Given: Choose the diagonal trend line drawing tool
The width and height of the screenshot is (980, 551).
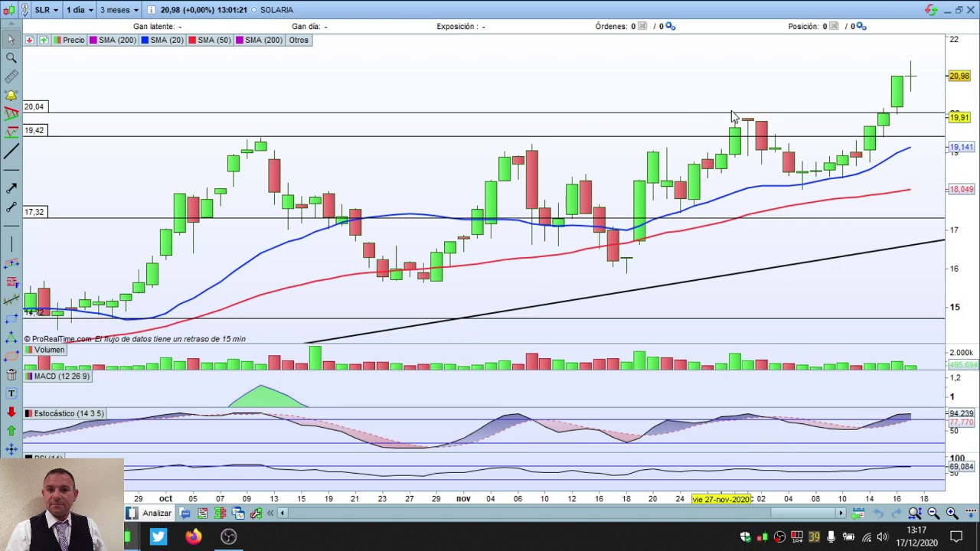Looking at the screenshot, I should coord(11,151).
